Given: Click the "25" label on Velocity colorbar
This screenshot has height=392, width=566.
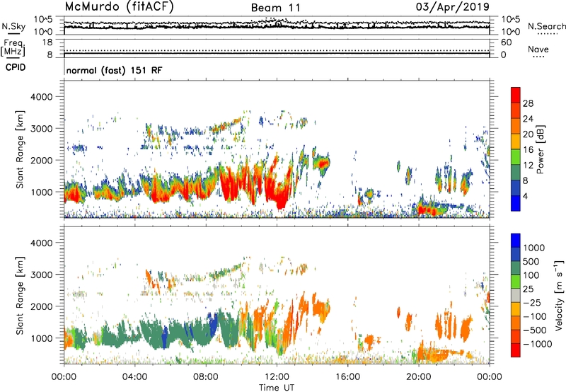Looking at the screenshot, I should [x=528, y=289].
